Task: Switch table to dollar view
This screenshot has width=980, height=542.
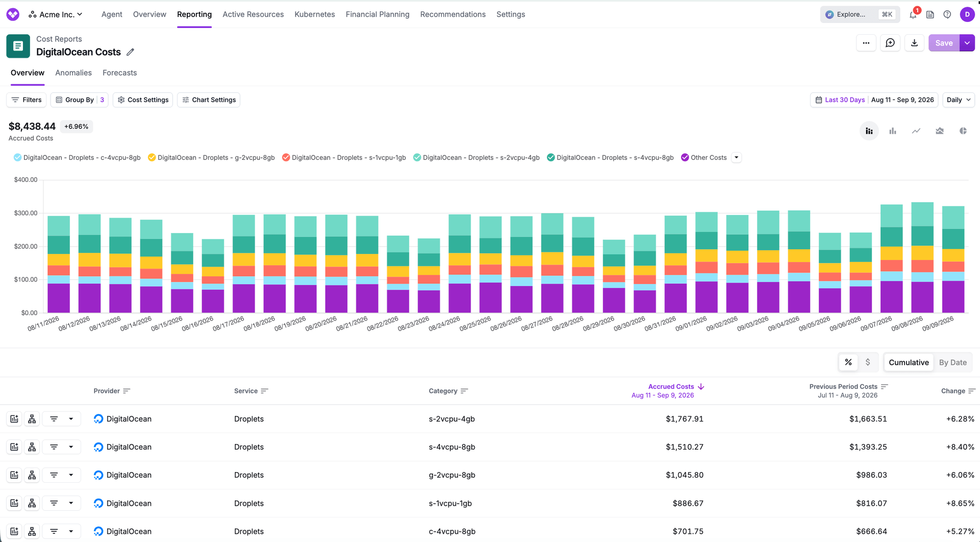Action: 868,362
